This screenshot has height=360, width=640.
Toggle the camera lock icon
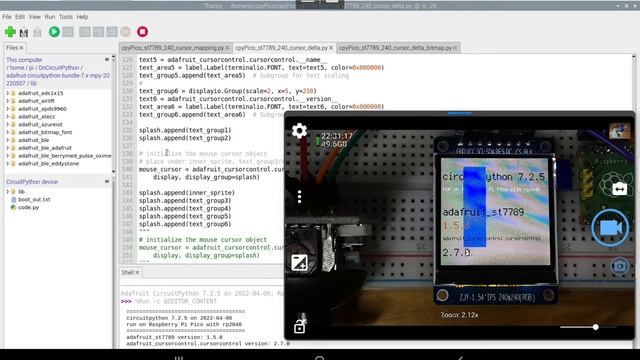click(x=300, y=326)
